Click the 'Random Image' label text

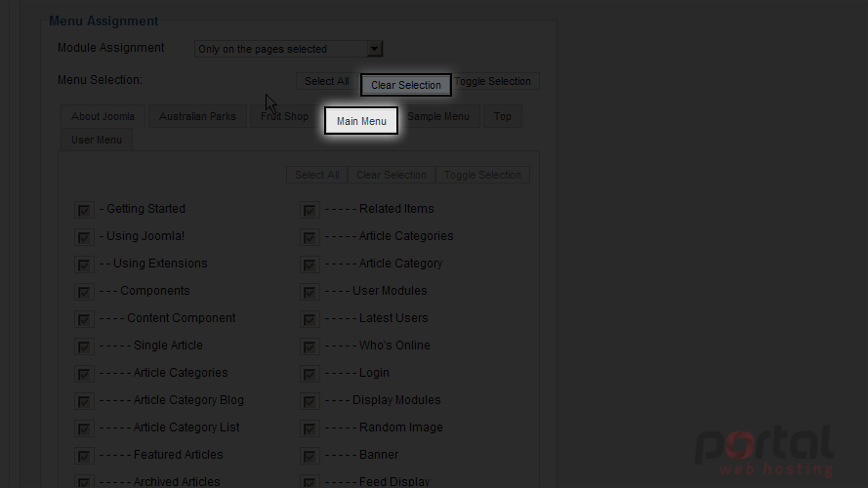pyautogui.click(x=400, y=427)
